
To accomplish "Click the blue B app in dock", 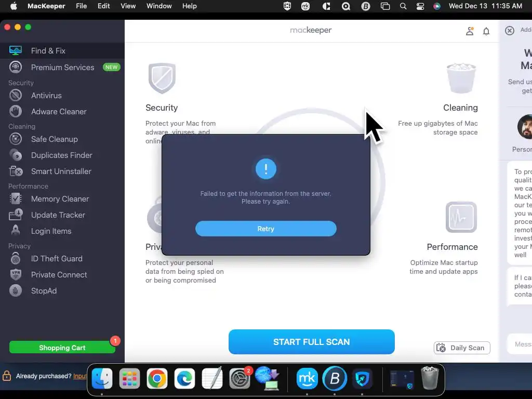I will [335, 378].
